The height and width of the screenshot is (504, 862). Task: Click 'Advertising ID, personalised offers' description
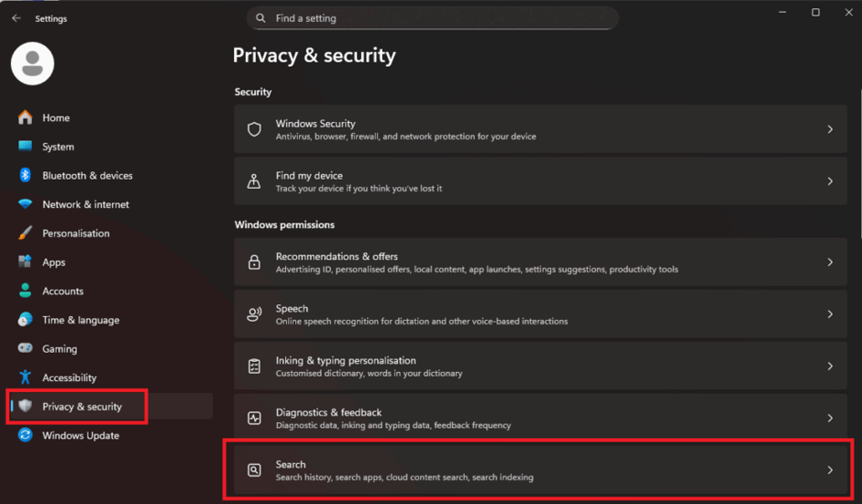tap(477, 269)
